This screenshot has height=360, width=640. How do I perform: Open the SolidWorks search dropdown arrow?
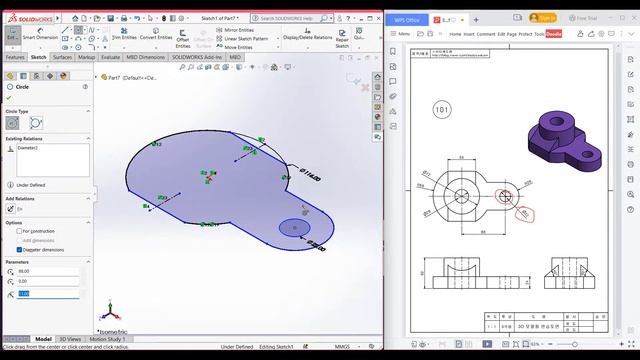pos(330,18)
